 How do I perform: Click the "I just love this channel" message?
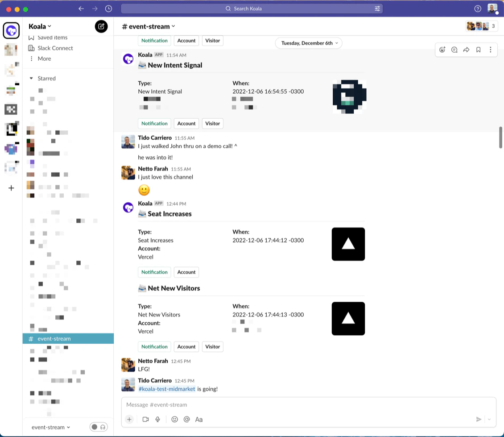pyautogui.click(x=165, y=177)
